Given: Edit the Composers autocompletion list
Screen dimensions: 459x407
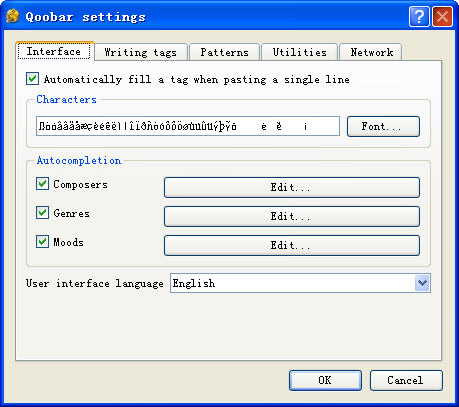Looking at the screenshot, I should [292, 187].
